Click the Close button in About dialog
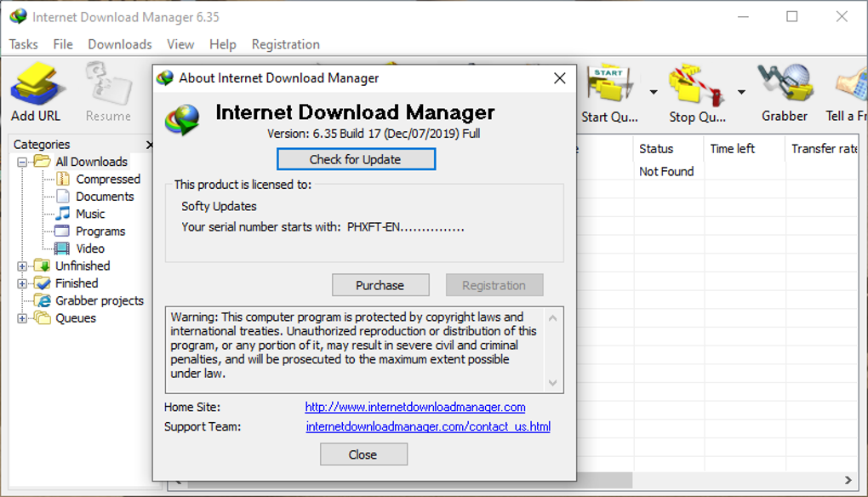 [363, 454]
